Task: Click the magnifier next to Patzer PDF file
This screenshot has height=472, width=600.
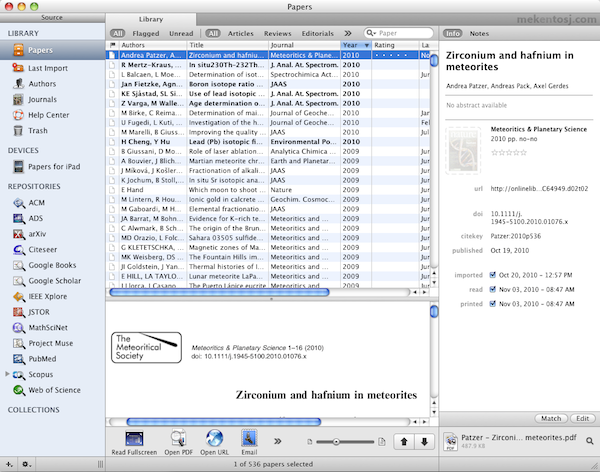Action: point(590,441)
